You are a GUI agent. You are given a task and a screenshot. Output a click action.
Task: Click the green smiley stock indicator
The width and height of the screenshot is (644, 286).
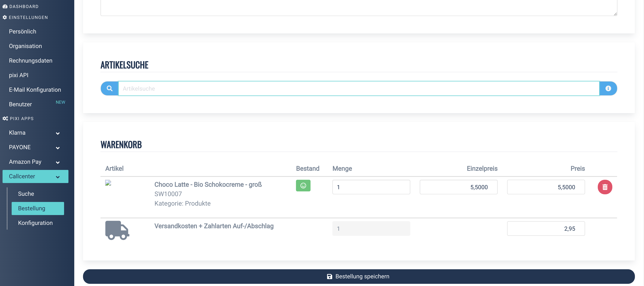(303, 186)
